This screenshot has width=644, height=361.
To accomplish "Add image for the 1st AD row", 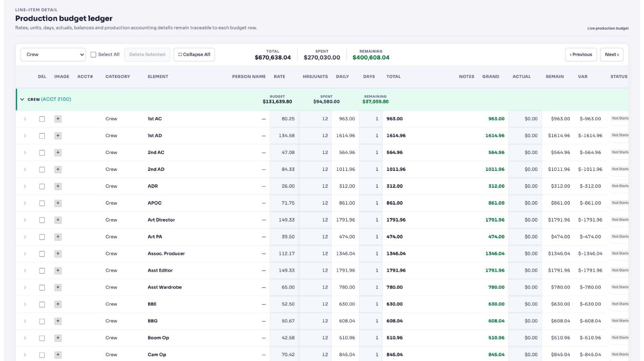I will click(x=58, y=136).
